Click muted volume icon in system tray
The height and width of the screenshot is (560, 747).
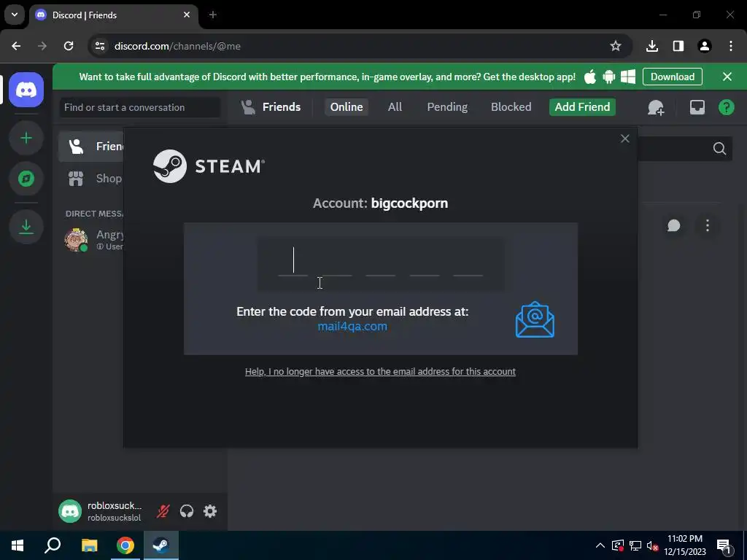click(x=652, y=545)
